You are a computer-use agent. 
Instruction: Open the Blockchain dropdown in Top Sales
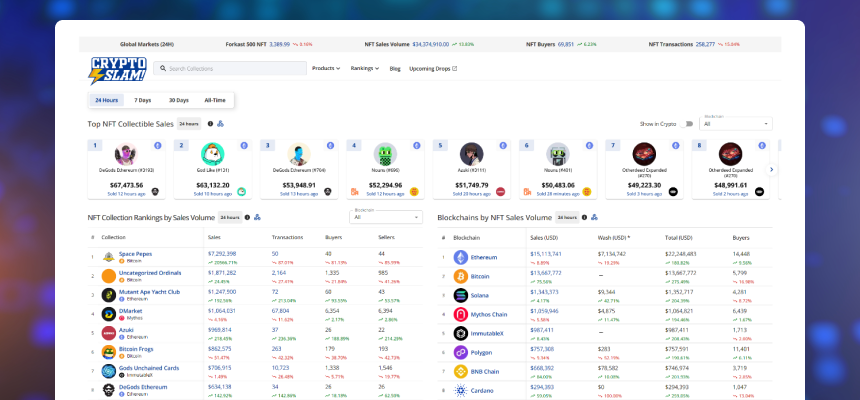736,124
